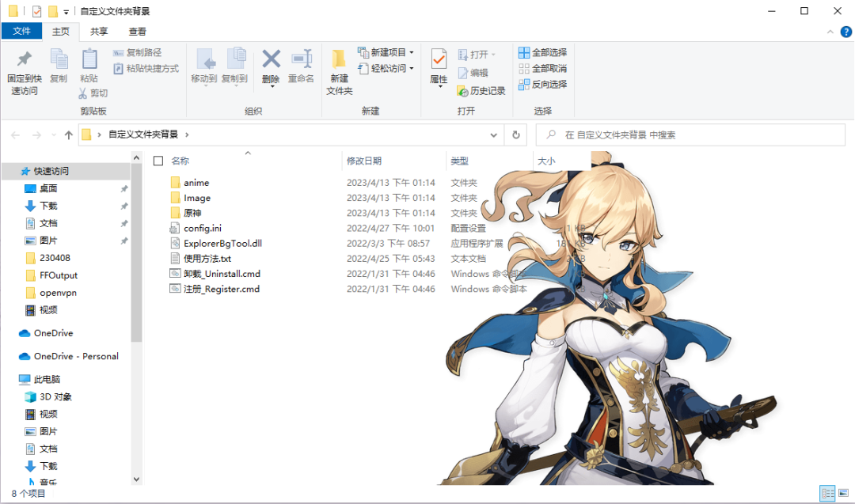Image resolution: width=855 pixels, height=504 pixels.
Task: Select OneDrive - Personal in sidebar
Action: click(76, 356)
